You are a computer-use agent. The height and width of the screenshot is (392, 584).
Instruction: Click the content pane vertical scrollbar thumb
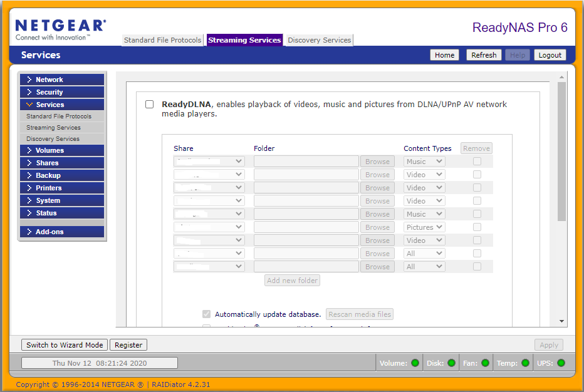[x=561, y=150]
